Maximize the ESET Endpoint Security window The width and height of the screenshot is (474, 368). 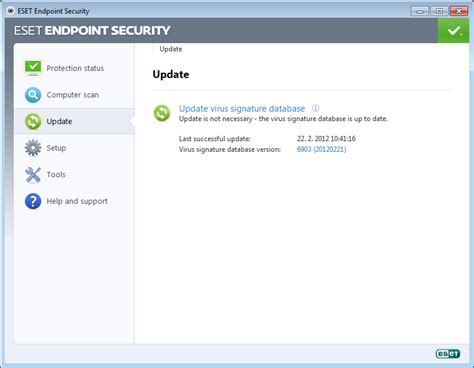(439, 11)
